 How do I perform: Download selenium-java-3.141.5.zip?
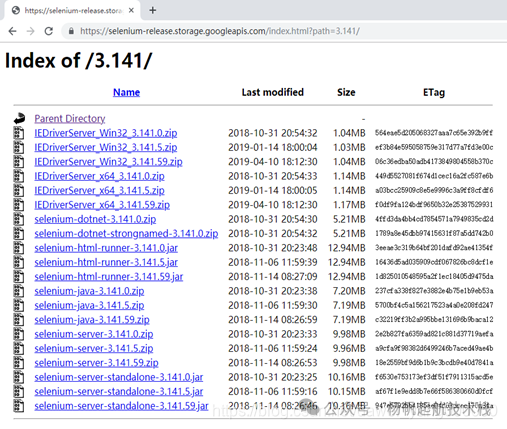[x=89, y=306]
